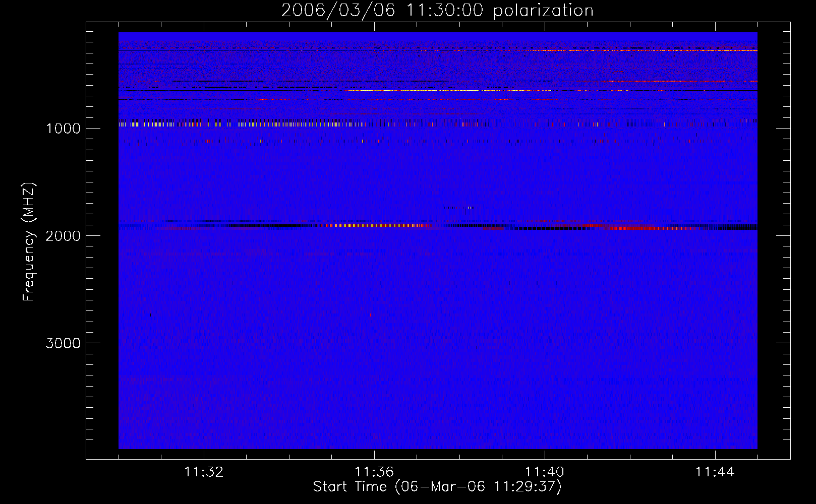Click the 11:44 time tick label
Screen dimensions: 816x504
[x=715, y=472]
